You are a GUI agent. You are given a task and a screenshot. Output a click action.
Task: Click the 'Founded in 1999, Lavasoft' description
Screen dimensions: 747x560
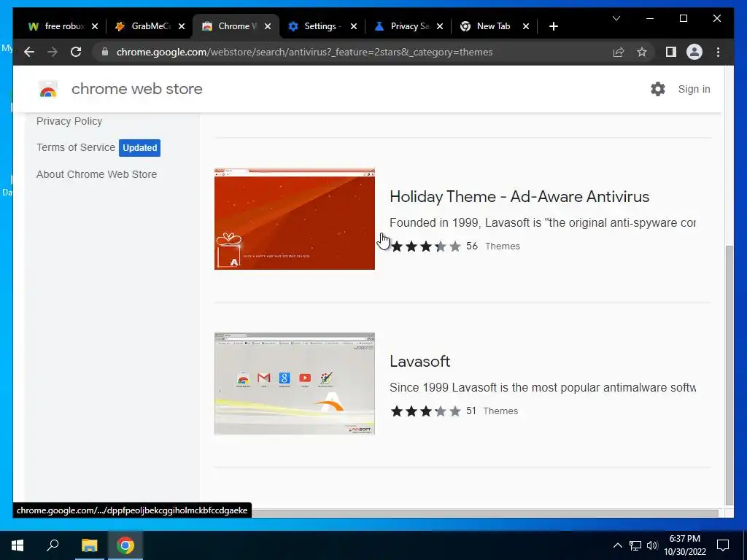543,223
